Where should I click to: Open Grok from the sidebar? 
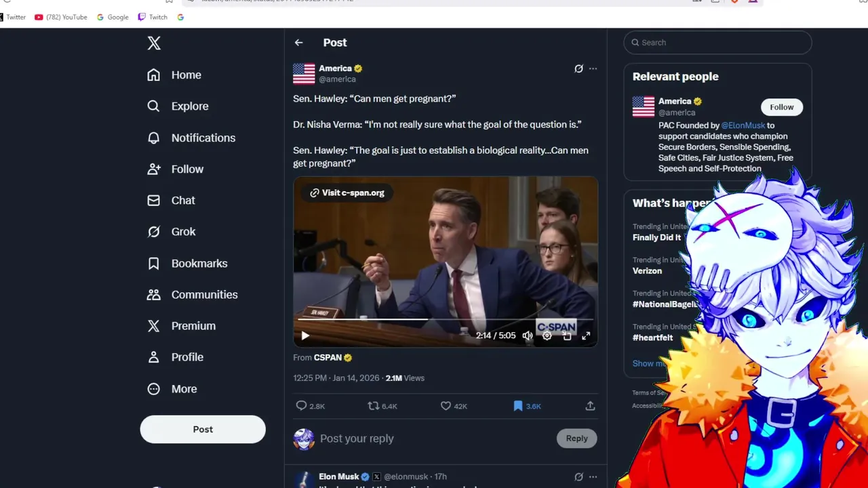point(171,231)
